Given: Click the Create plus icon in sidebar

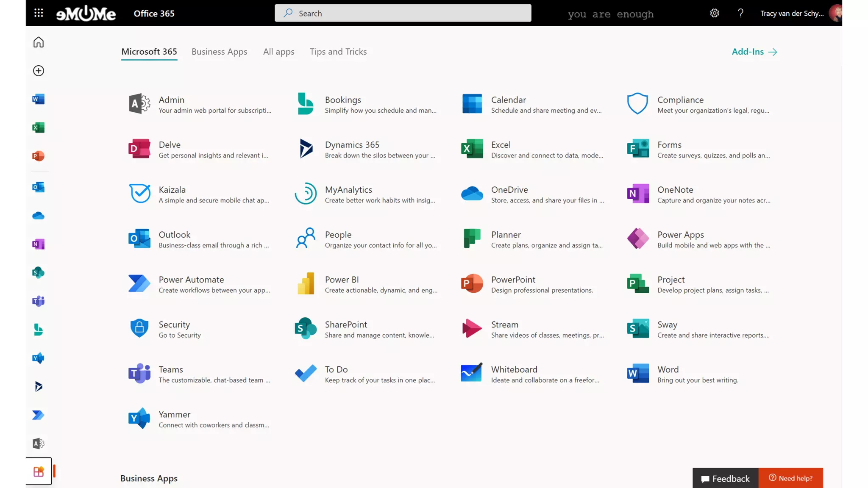Looking at the screenshot, I should 39,71.
